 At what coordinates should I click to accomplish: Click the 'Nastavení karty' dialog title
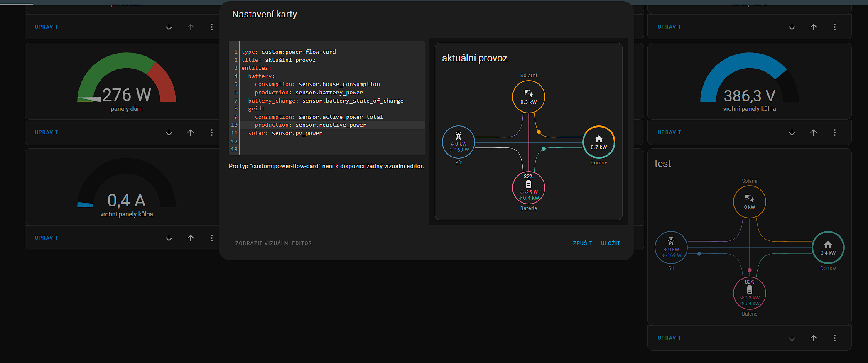coord(265,14)
